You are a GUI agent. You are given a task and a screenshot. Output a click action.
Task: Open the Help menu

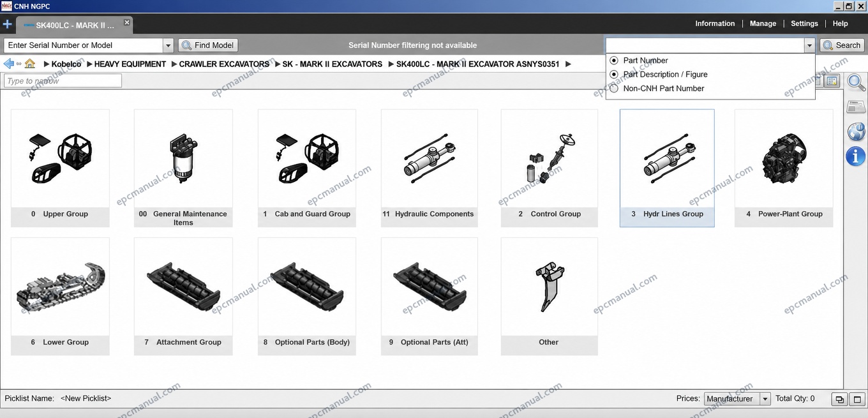point(840,24)
